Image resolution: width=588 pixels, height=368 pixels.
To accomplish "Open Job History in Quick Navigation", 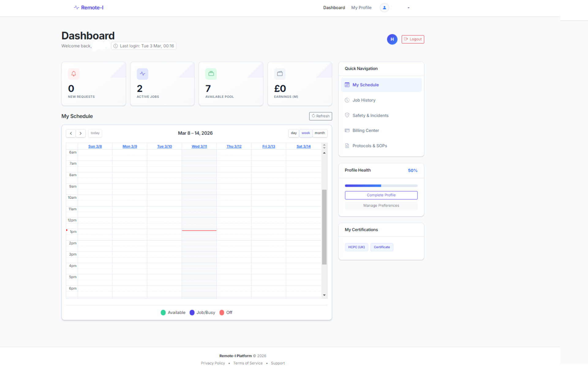I will click(x=364, y=100).
